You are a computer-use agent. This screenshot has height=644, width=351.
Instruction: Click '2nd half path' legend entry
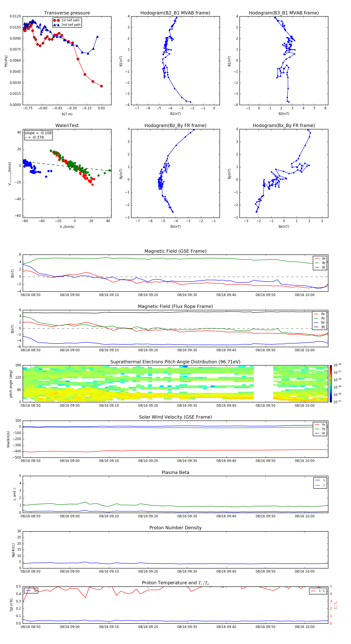click(67, 25)
